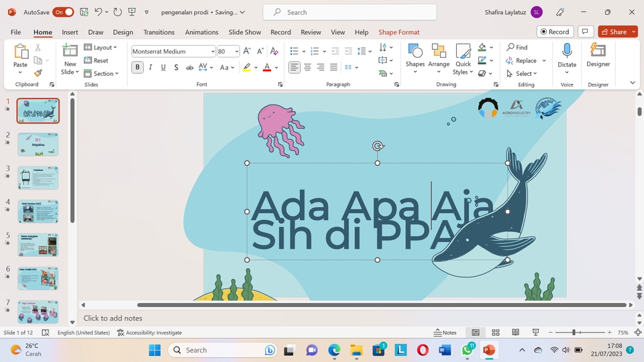This screenshot has height=362, width=644.
Task: Open the Transitions tab
Action: tap(158, 32)
